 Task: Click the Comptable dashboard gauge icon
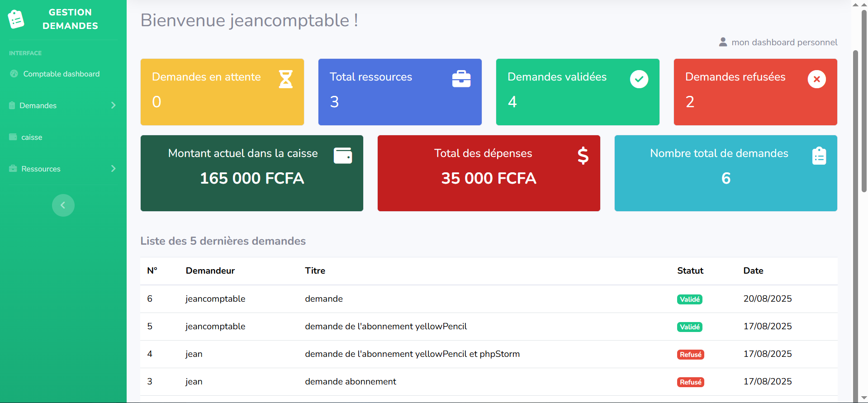14,74
